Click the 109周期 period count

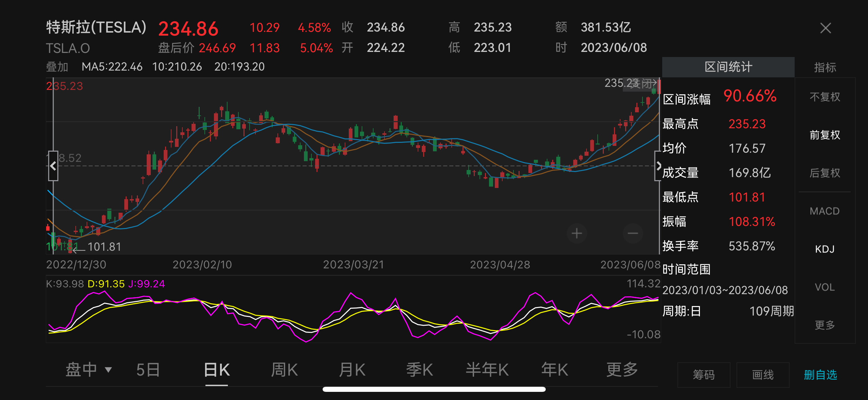[772, 311]
